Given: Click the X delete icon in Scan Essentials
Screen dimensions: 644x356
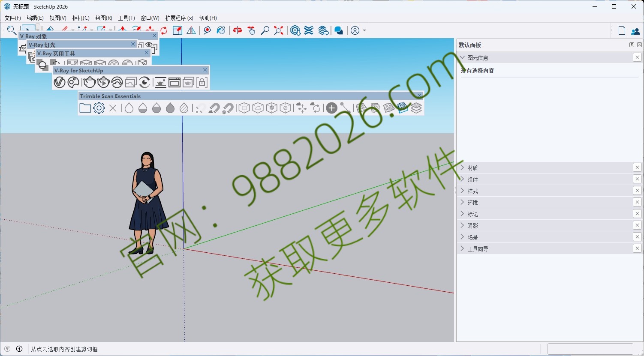Looking at the screenshot, I should [x=113, y=108].
